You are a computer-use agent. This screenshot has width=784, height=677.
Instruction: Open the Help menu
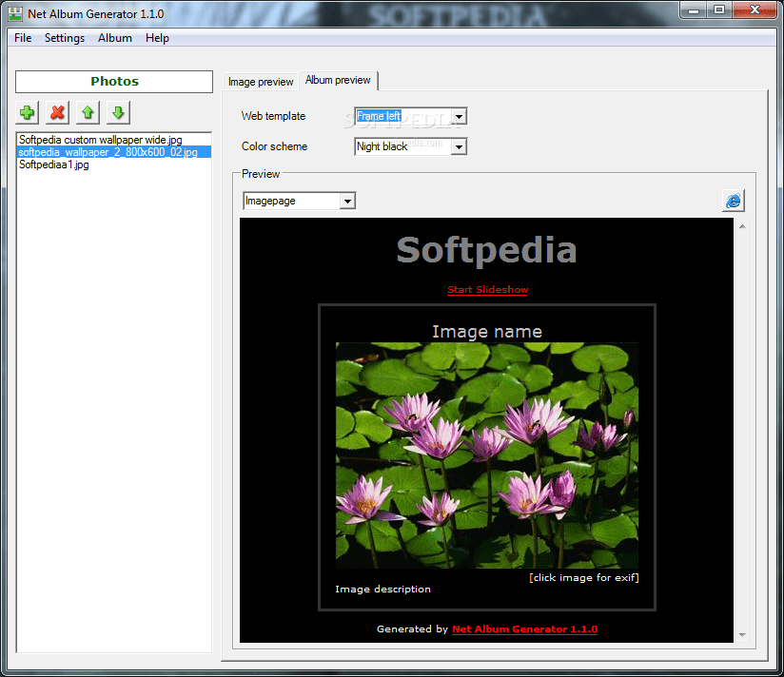pyautogui.click(x=157, y=38)
